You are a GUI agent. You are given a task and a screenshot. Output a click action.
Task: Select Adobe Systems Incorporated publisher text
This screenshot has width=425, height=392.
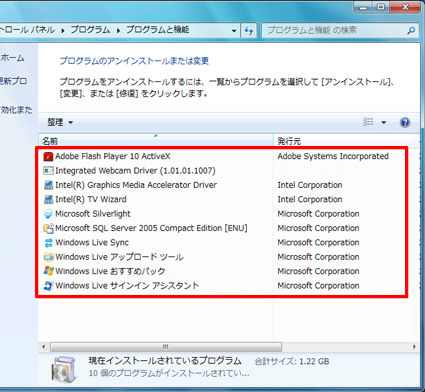coord(333,156)
